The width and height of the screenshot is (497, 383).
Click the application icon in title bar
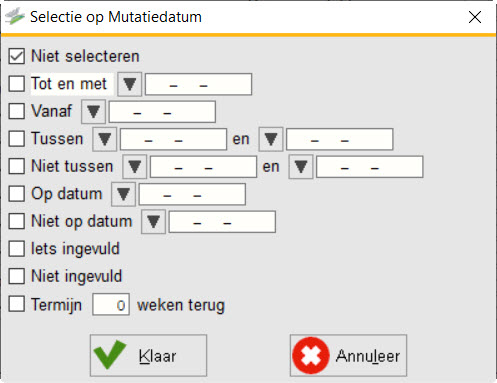tap(15, 17)
